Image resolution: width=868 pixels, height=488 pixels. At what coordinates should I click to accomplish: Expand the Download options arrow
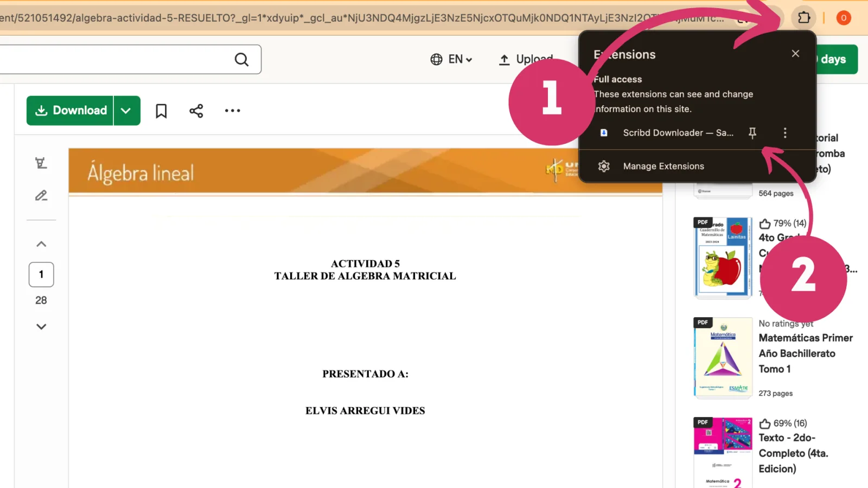126,111
